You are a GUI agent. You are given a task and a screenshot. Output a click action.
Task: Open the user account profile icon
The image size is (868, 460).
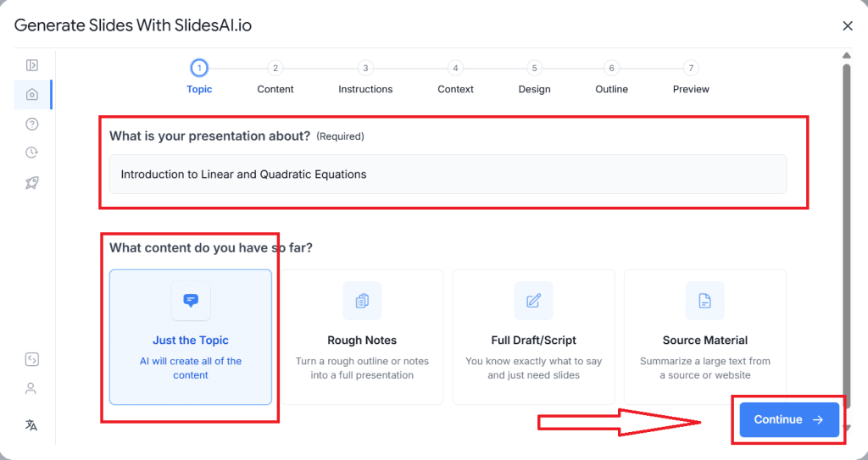pyautogui.click(x=31, y=389)
